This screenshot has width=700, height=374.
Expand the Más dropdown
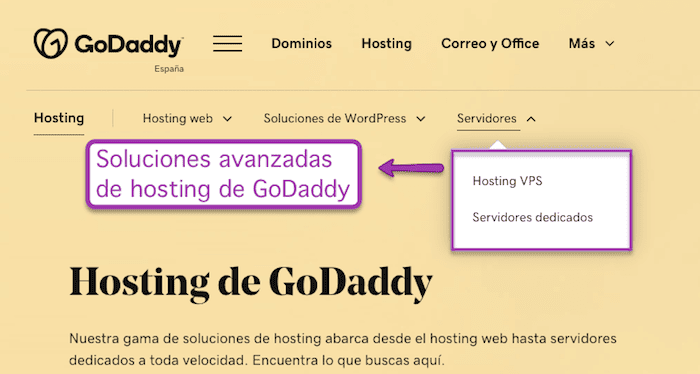click(x=592, y=44)
